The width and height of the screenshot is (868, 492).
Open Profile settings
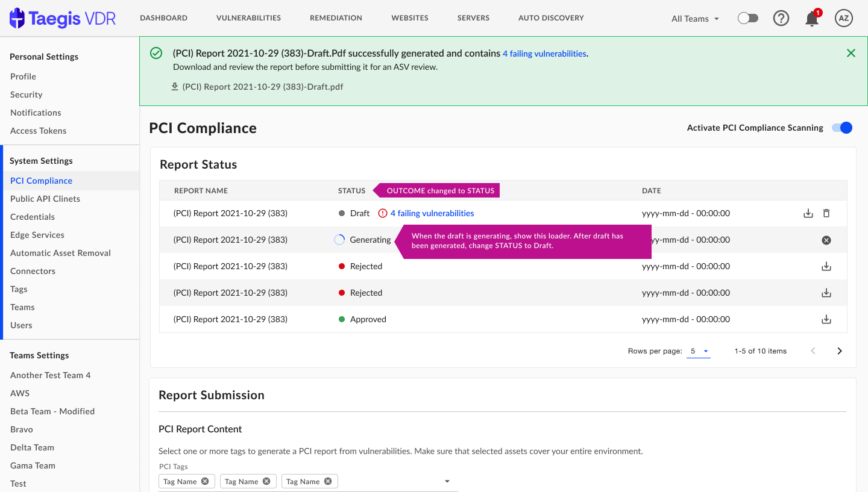point(23,76)
